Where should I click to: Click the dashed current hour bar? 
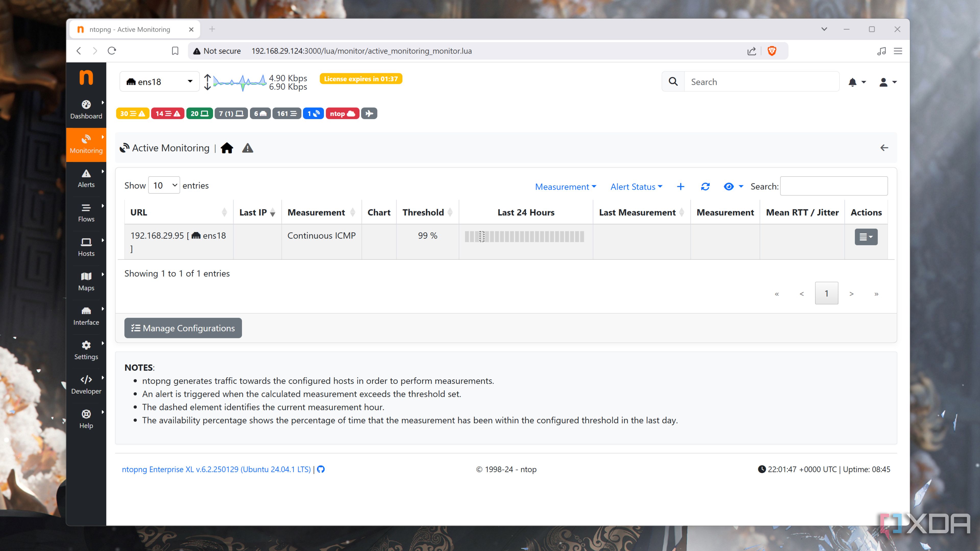tap(482, 236)
